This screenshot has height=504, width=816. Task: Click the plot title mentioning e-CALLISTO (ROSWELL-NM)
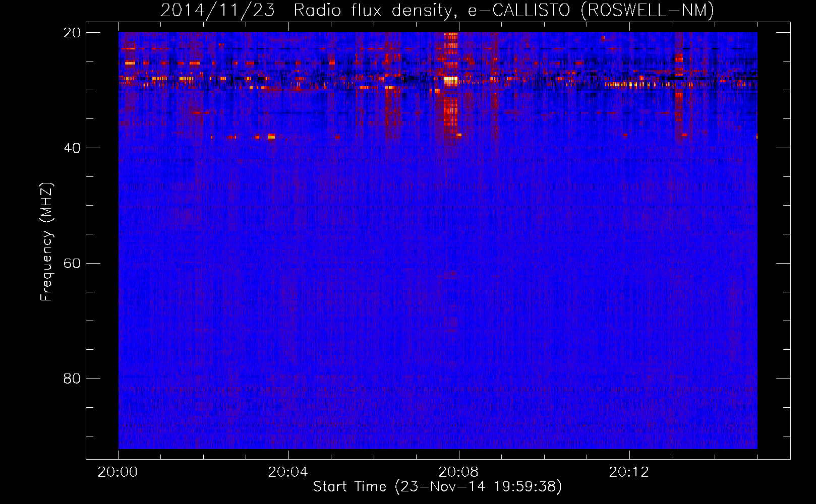coord(437,10)
